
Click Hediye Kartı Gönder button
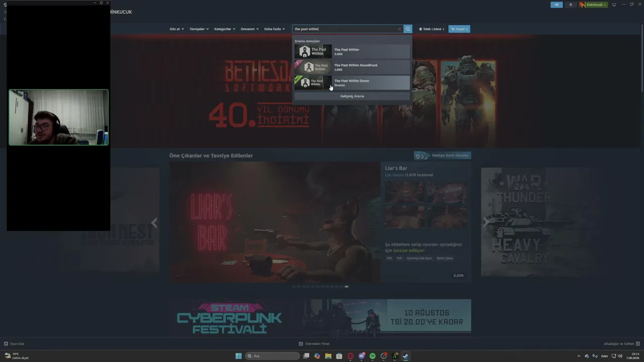(x=443, y=155)
